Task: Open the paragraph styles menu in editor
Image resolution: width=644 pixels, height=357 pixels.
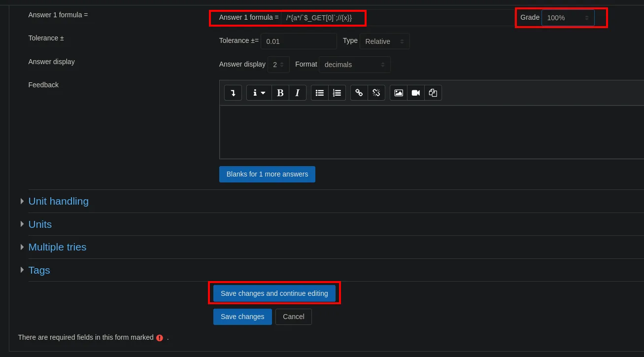Action: click(259, 93)
